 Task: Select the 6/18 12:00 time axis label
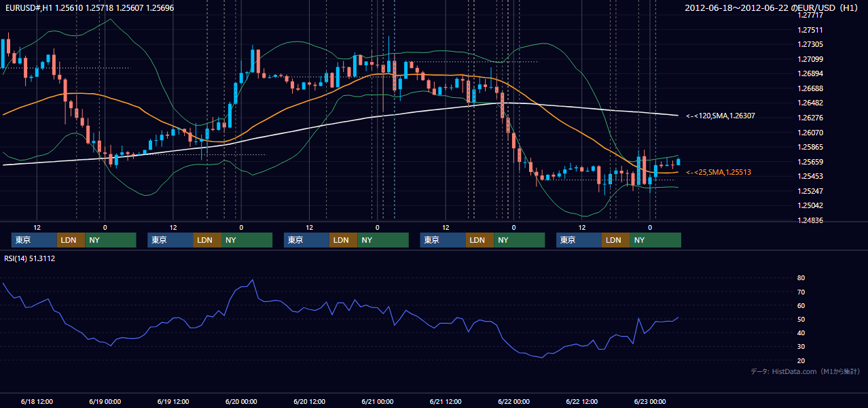pos(37,402)
